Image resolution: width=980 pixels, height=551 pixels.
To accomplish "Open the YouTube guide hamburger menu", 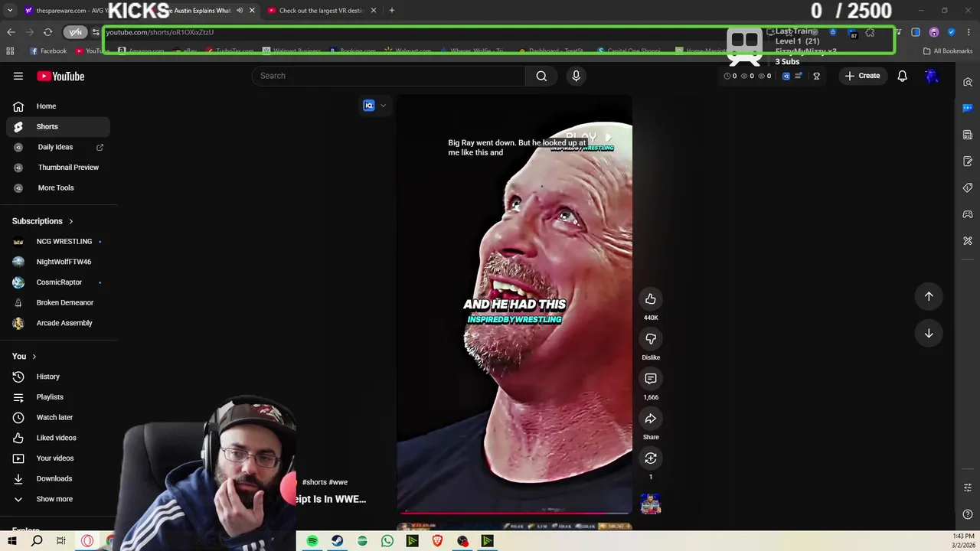I will pos(18,76).
